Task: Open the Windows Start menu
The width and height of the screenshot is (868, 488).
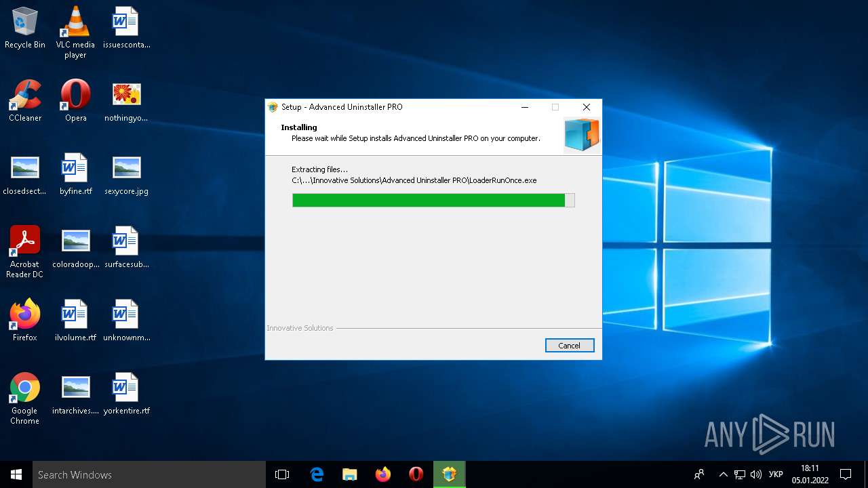Action: 16,474
